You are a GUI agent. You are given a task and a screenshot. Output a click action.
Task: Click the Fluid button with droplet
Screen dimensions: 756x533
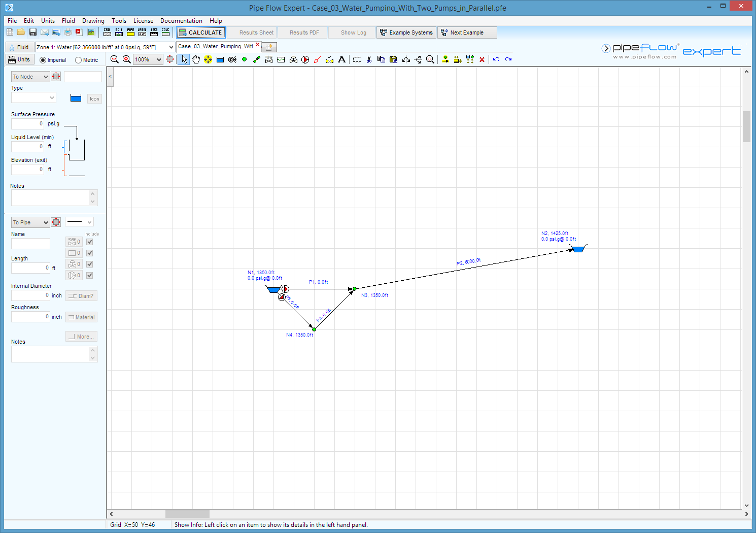(19, 47)
